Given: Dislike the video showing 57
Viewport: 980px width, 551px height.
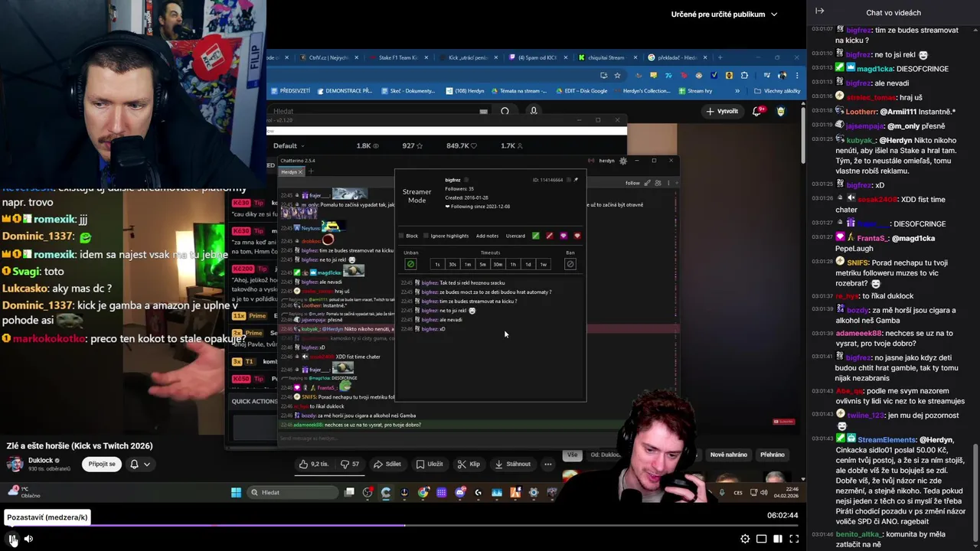Looking at the screenshot, I should pos(350,464).
